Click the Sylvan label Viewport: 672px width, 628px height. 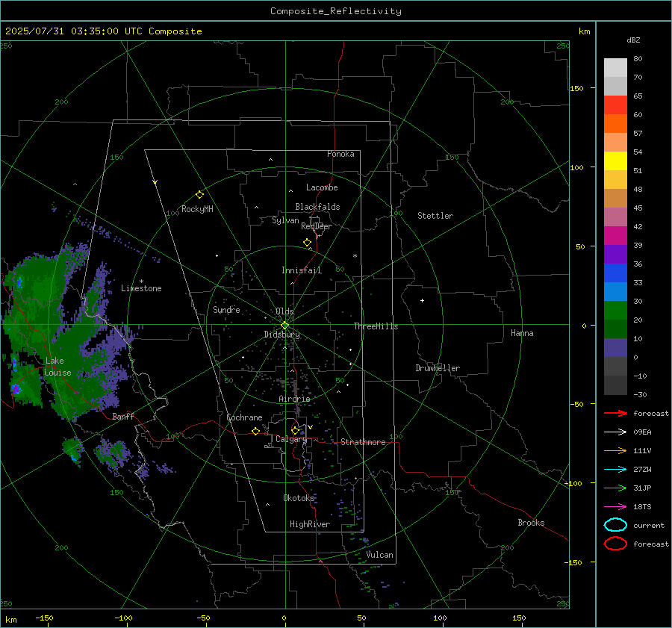285,220
